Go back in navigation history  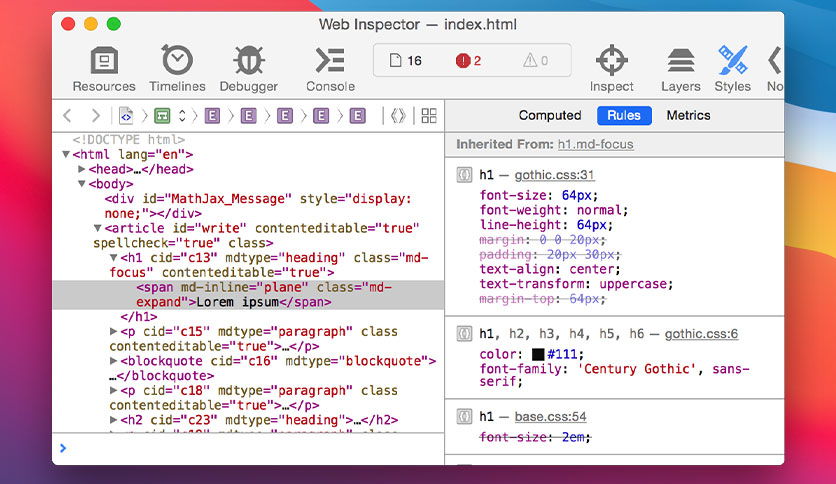coord(67,116)
